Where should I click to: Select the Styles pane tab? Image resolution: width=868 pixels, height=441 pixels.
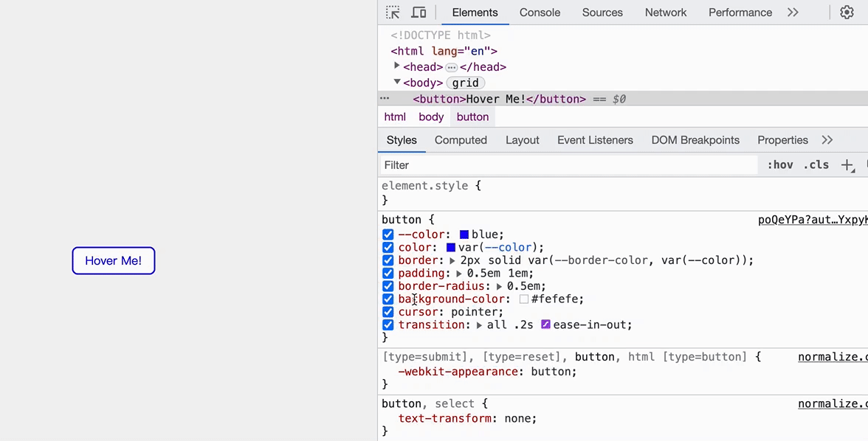pos(402,140)
